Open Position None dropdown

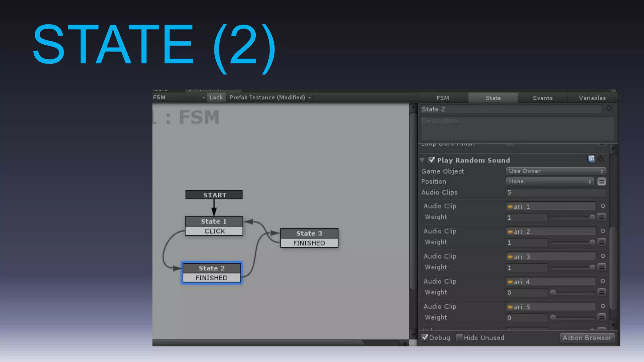point(550,182)
